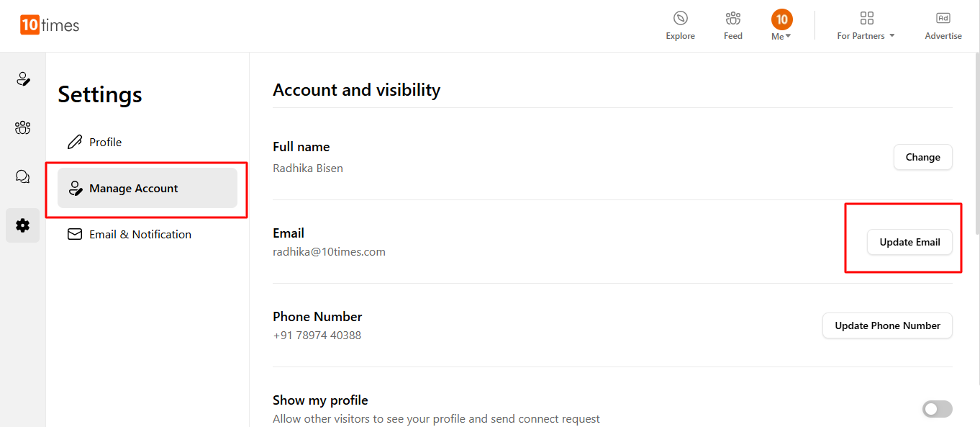Open profile edit icon in left sidebar
980x427 pixels.
pos(23,79)
